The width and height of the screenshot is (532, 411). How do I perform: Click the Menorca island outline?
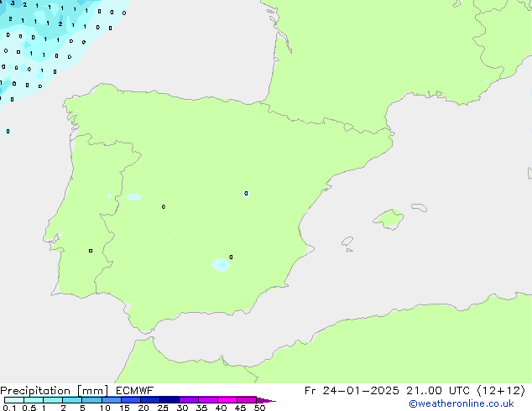[419, 207]
